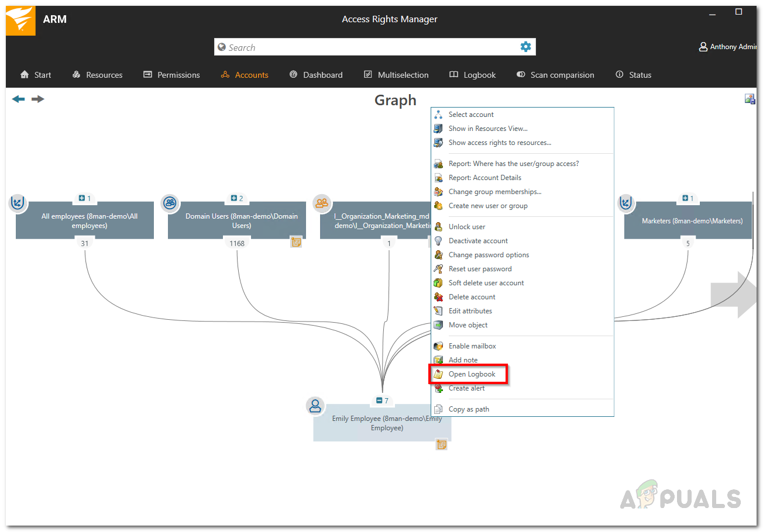Screen dimensions: 763x532
Task: Click the group icon on Domain Users node
Action: click(x=170, y=203)
